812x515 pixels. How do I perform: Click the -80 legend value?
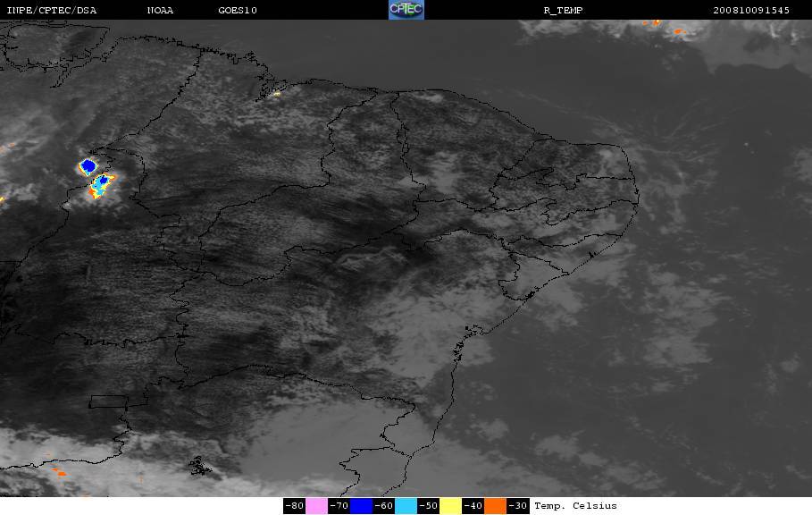pos(294,506)
